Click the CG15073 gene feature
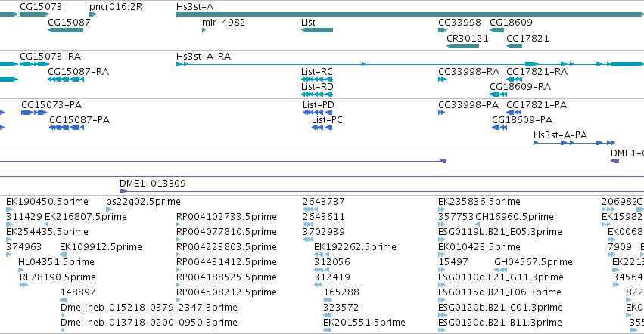Screen dimensions: 644x334 click(35, 15)
